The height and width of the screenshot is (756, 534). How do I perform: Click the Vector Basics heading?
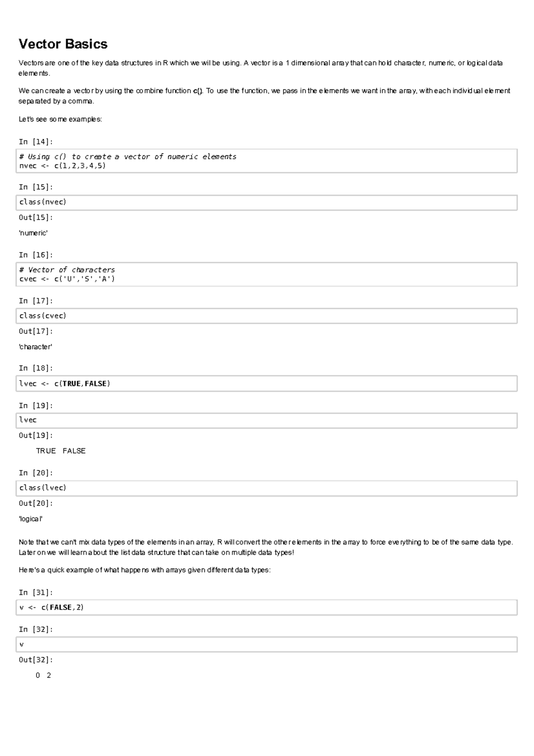click(x=63, y=44)
